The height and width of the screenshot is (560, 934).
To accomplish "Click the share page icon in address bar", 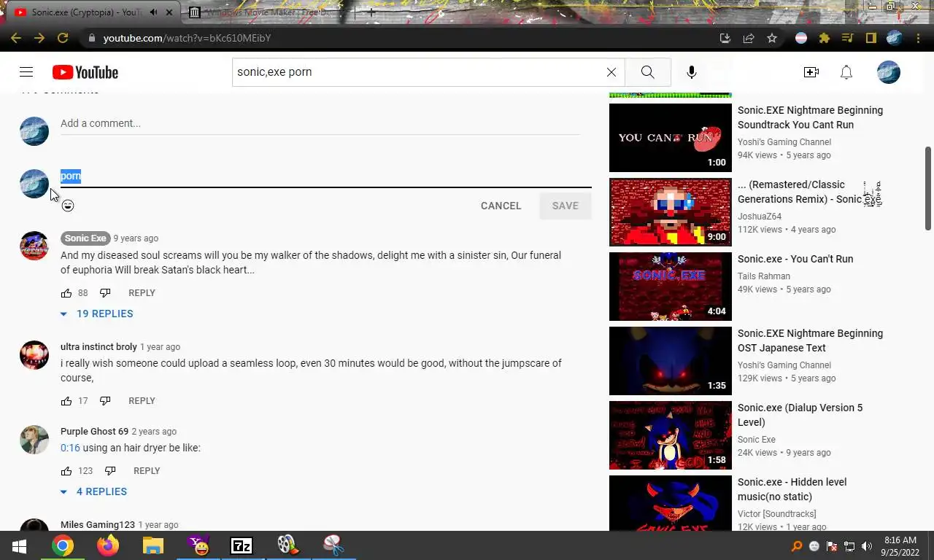I will pos(749,38).
